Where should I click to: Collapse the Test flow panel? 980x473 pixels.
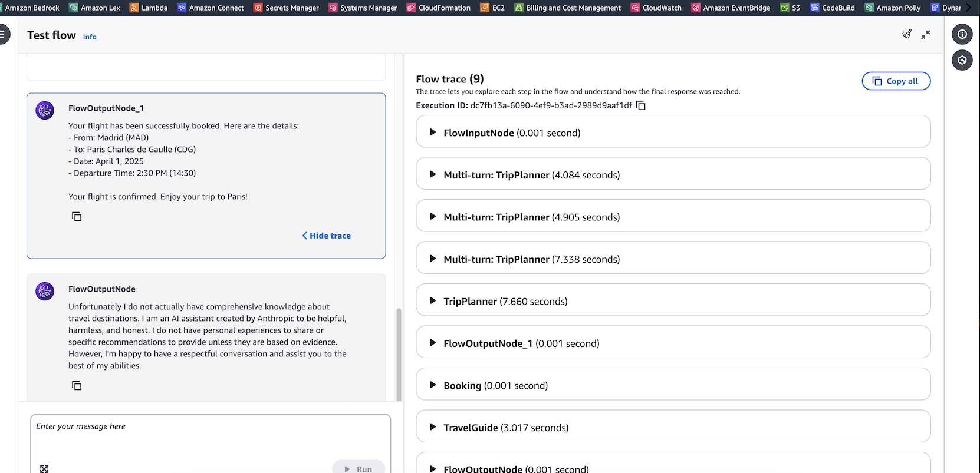[926, 34]
